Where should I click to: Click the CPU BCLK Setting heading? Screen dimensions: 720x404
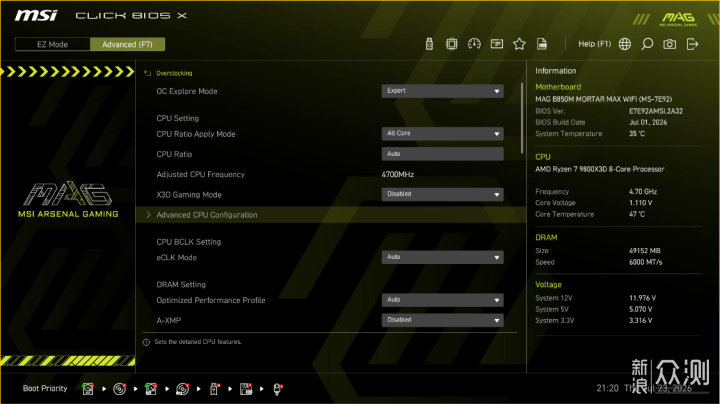pos(188,242)
